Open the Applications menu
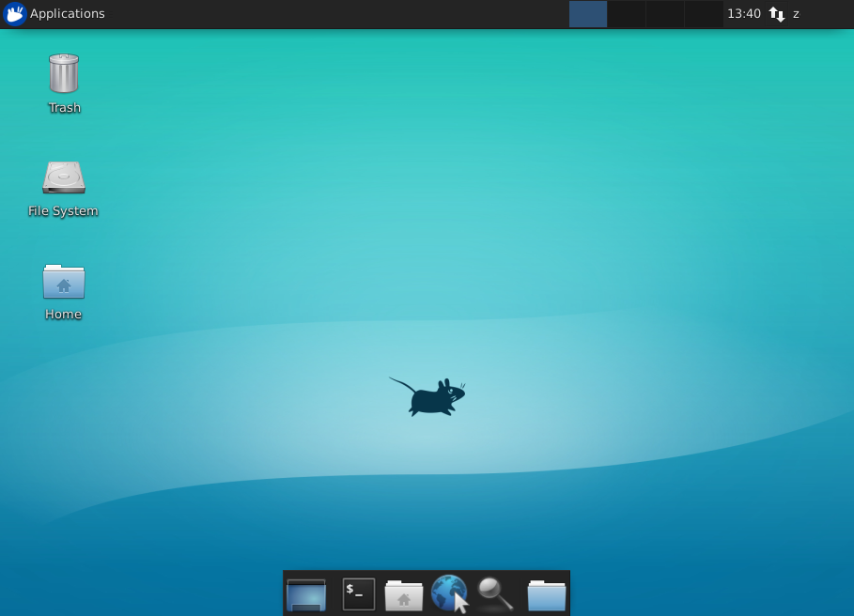Viewport: 854px width, 616px height. click(54, 13)
